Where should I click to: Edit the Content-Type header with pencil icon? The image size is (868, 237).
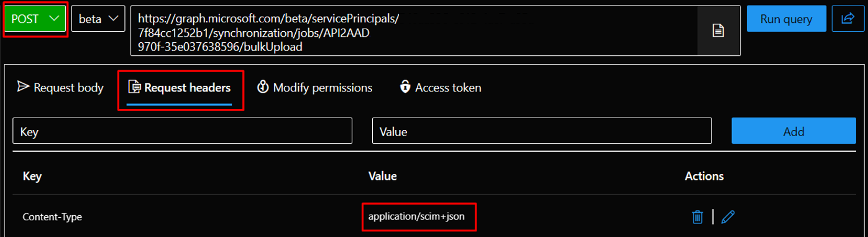point(728,216)
